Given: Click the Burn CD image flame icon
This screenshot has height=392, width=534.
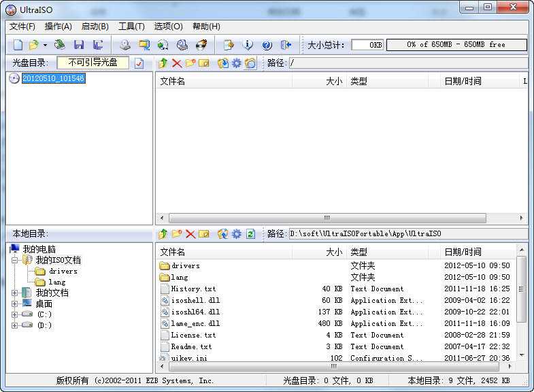Looking at the screenshot, I should click(201, 45).
